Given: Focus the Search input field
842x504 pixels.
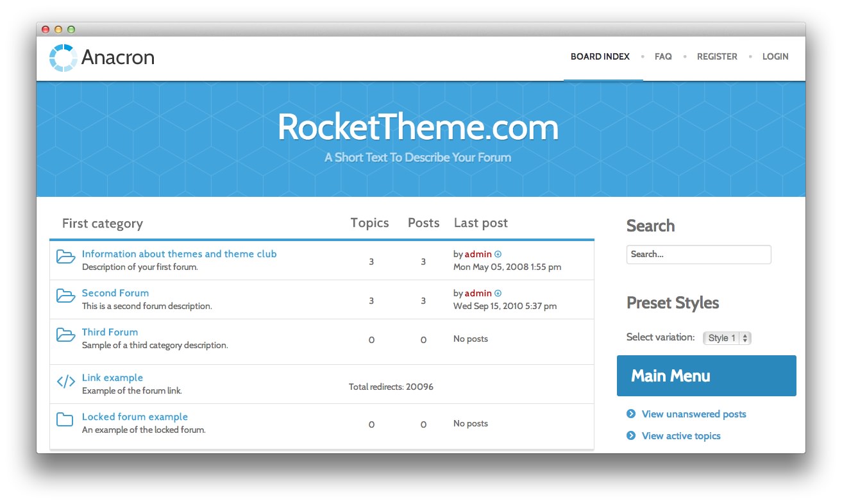Looking at the screenshot, I should (699, 255).
